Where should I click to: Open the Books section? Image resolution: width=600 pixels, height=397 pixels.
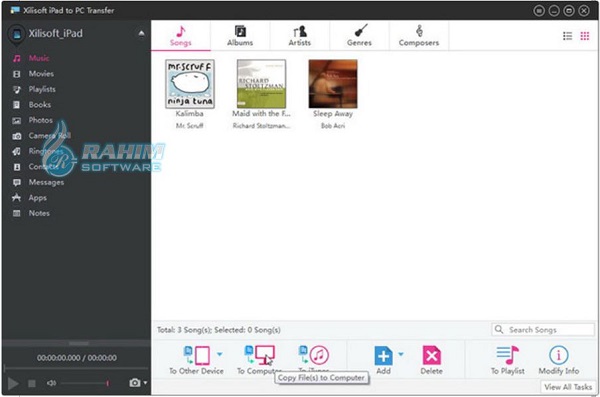39,105
